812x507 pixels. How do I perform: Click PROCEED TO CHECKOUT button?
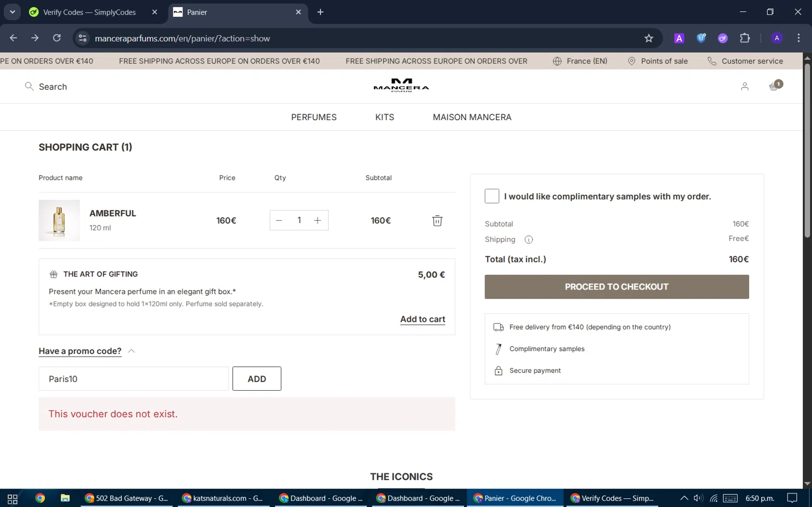[617, 287]
